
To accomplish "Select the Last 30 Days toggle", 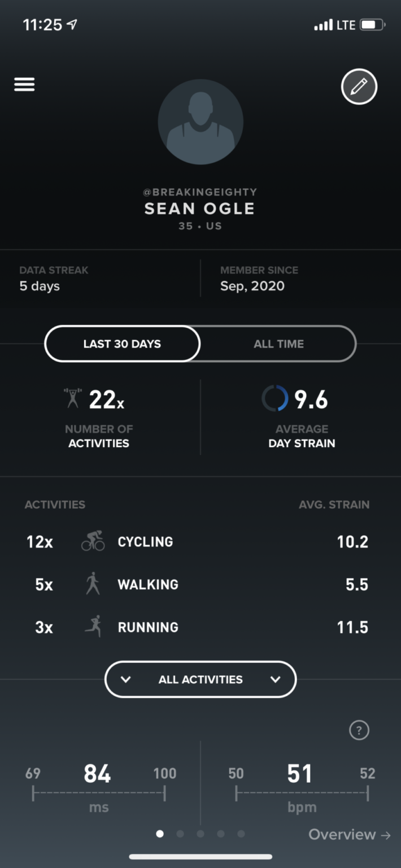I will point(122,344).
